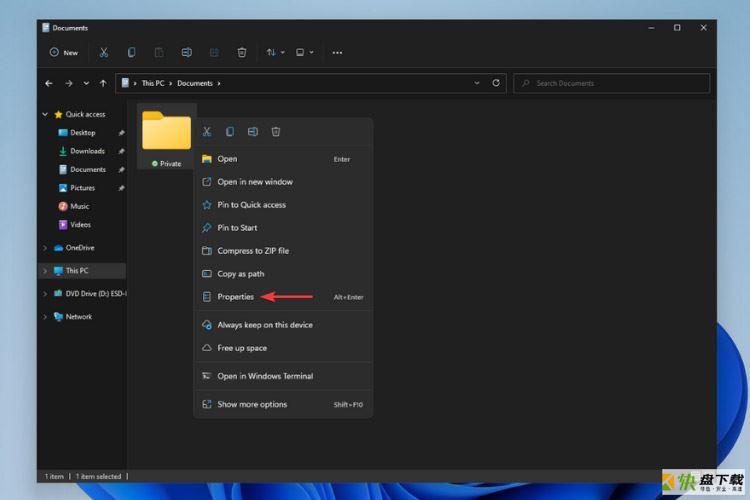
Task: Open the See more ellipsis menu
Action: 337,53
